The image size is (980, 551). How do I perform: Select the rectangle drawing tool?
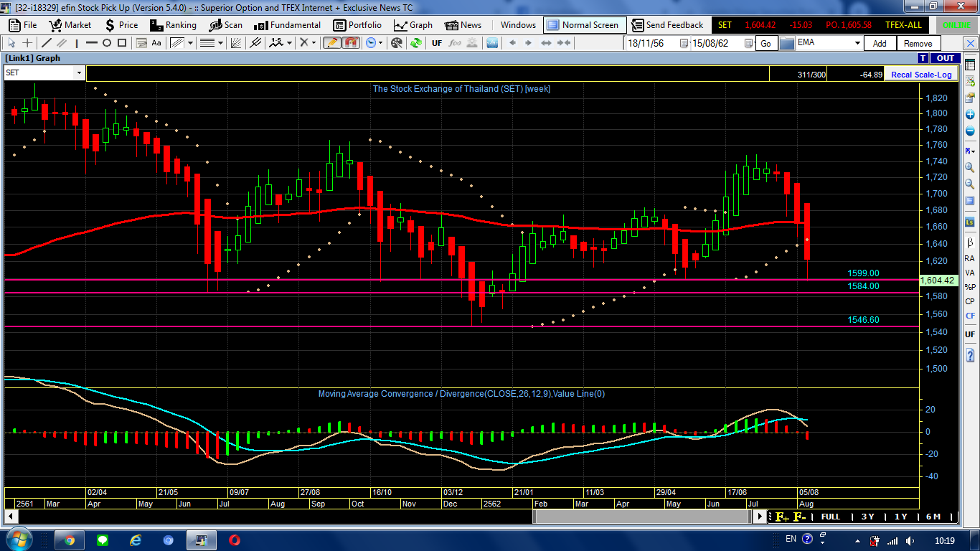(121, 43)
